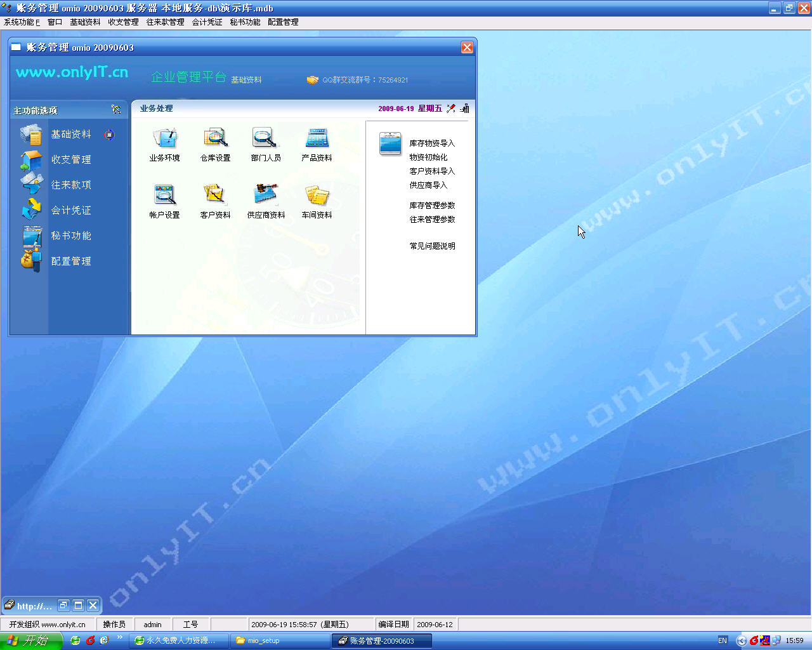Select 往来款项 in the sidebar
The width and height of the screenshot is (812, 650).
click(x=70, y=185)
